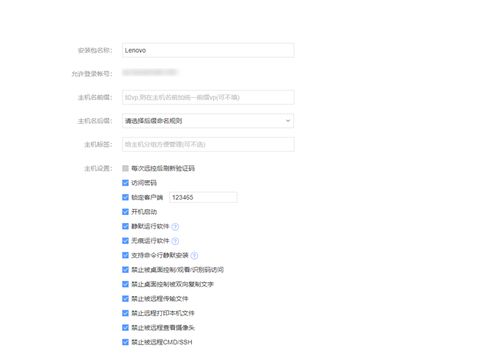Focus the 主机名前缀 input field
Screen dimensions: 499x362
click(208, 97)
